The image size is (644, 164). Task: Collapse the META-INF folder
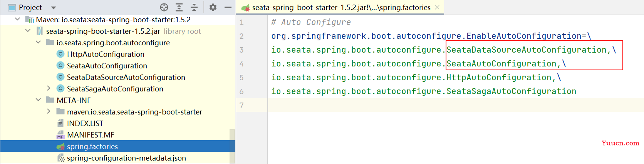(x=38, y=100)
